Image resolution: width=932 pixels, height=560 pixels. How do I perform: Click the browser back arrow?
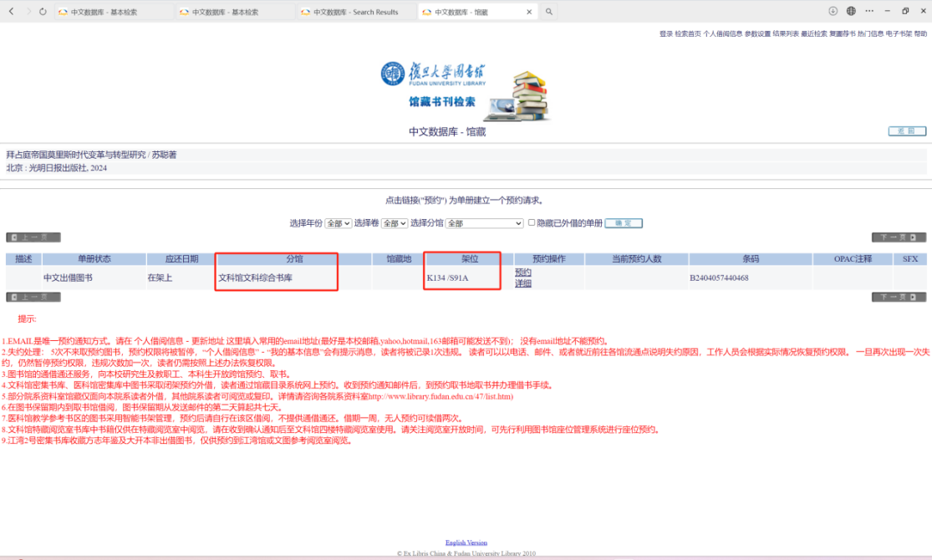pyautogui.click(x=11, y=12)
